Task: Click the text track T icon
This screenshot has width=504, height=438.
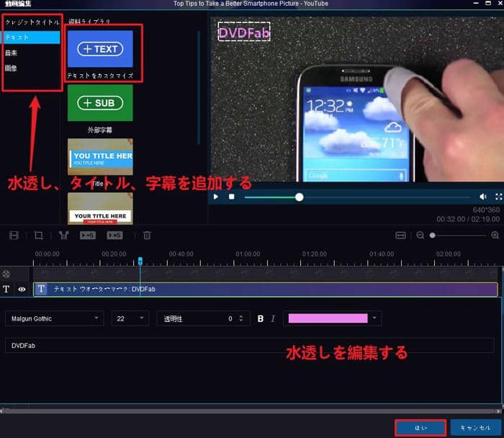Action: (6, 289)
